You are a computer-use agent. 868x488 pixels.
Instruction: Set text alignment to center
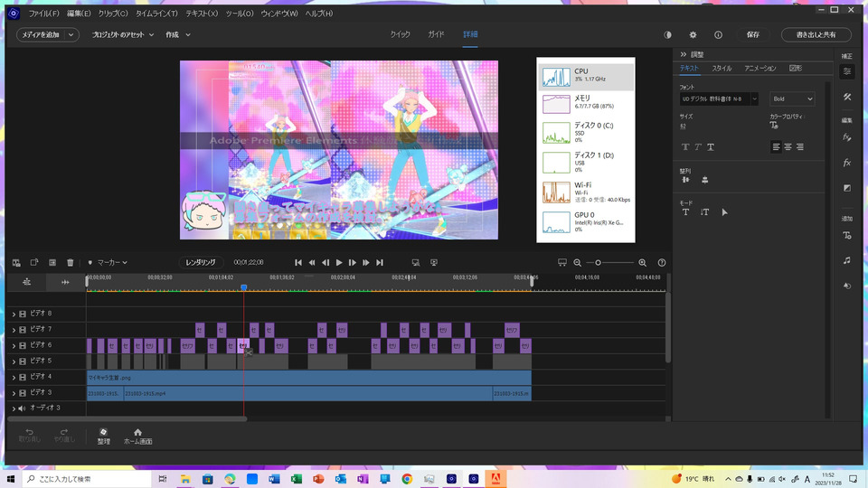tap(788, 147)
